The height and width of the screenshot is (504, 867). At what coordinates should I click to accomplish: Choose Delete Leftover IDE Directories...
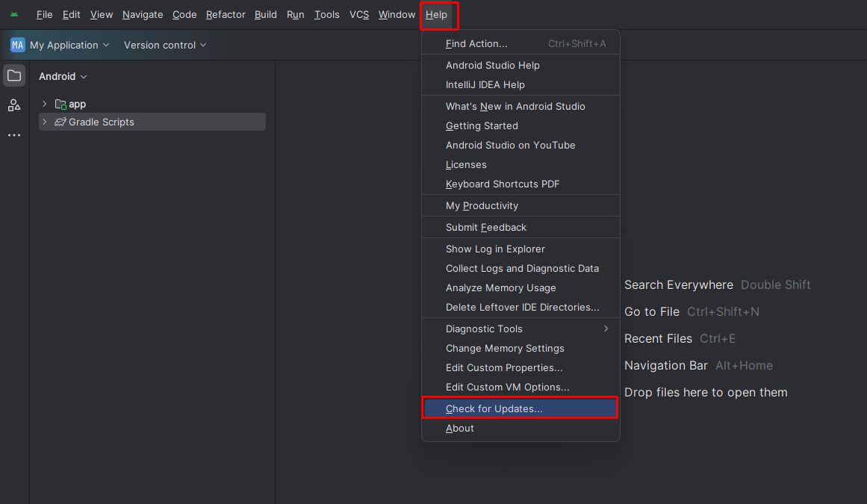[x=520, y=308]
